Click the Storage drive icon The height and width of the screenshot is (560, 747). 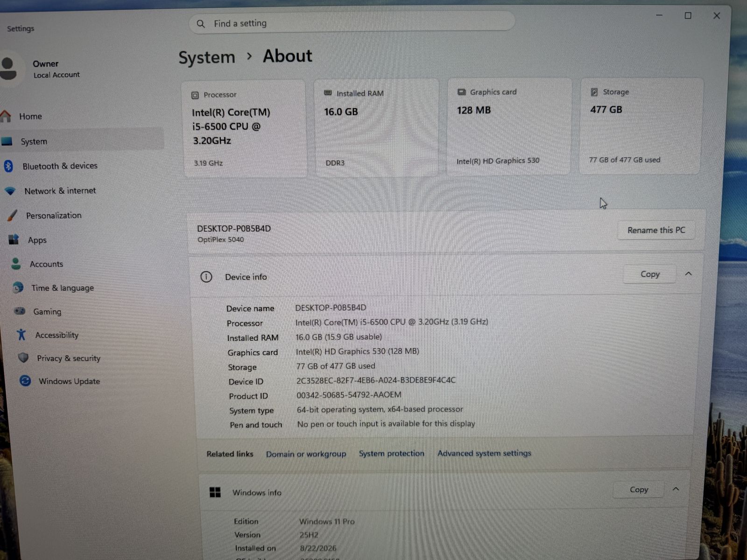click(x=594, y=92)
